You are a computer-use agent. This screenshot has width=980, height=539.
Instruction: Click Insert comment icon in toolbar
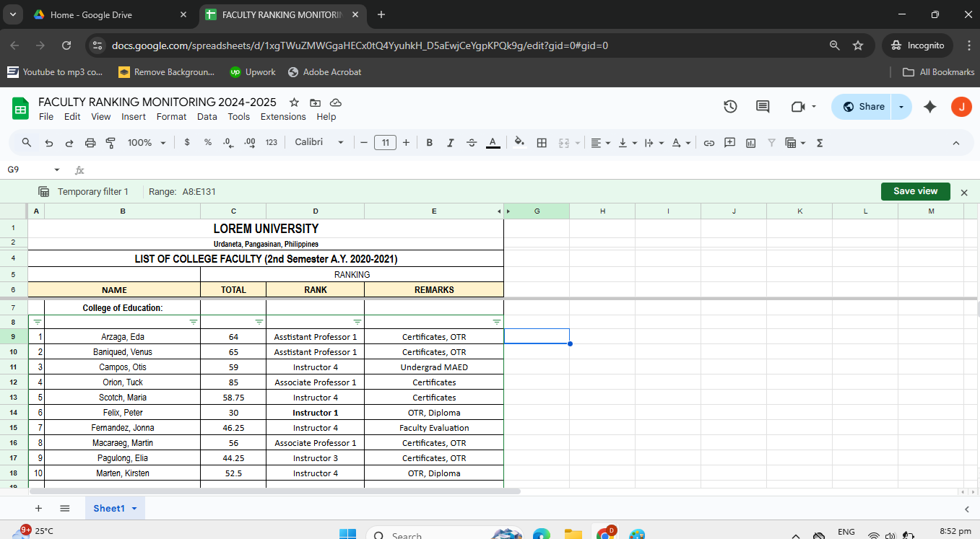coord(730,143)
